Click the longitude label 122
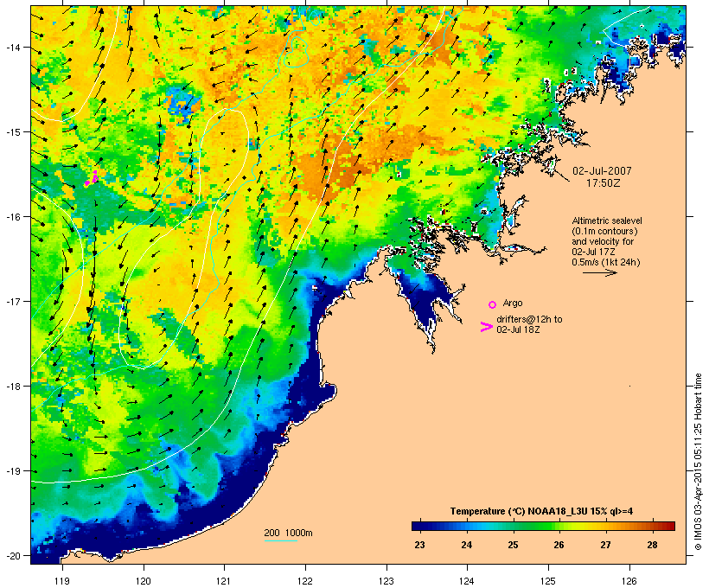Viewport: 709px width, 588px height. coord(305,581)
